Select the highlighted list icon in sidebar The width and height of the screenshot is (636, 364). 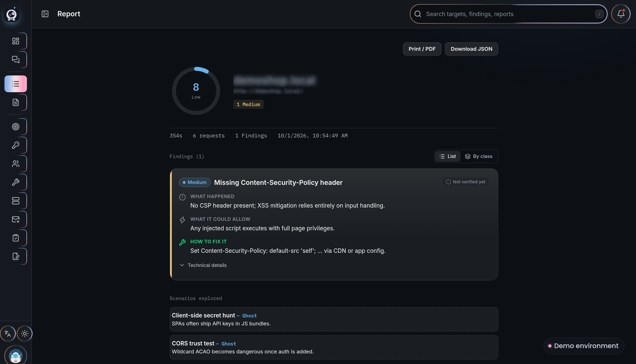coord(15,84)
